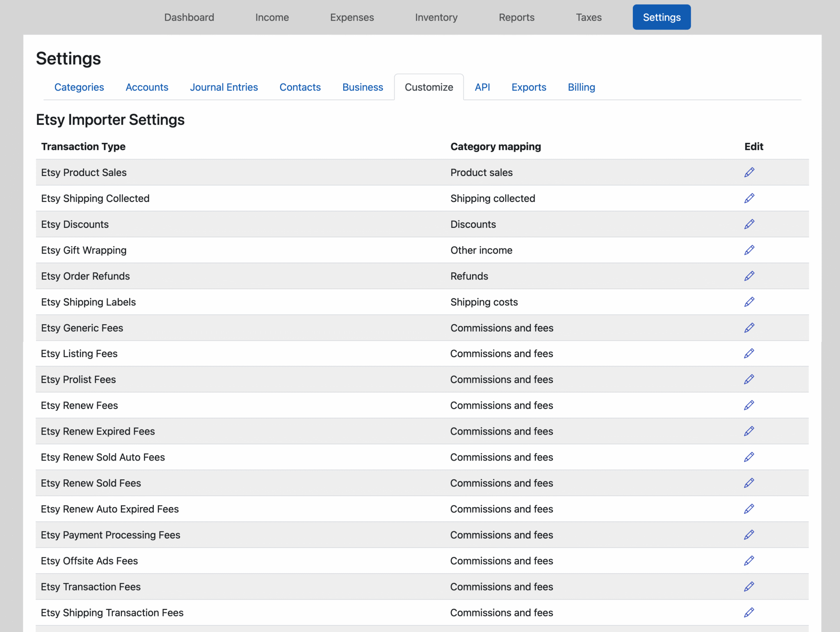This screenshot has height=632, width=840.
Task: Click the Exports link
Action: coord(528,87)
